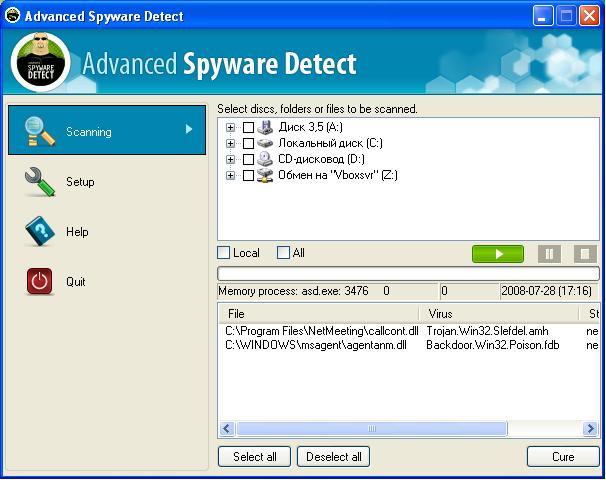The width and height of the screenshot is (606, 480).
Task: Click the red Quit power icon
Action: 39,281
